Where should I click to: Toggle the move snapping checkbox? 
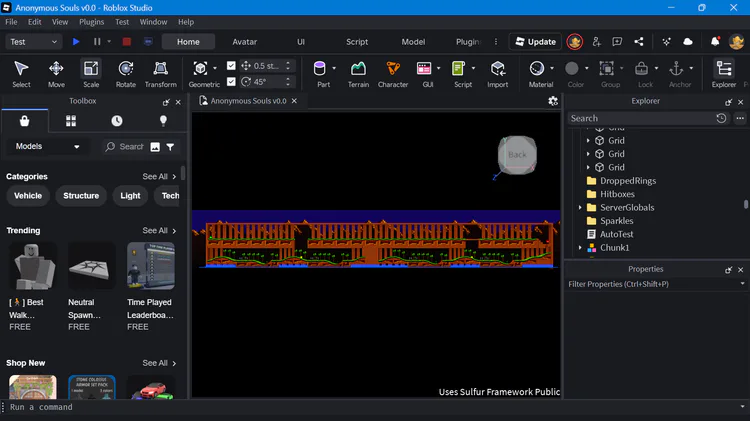click(x=231, y=66)
